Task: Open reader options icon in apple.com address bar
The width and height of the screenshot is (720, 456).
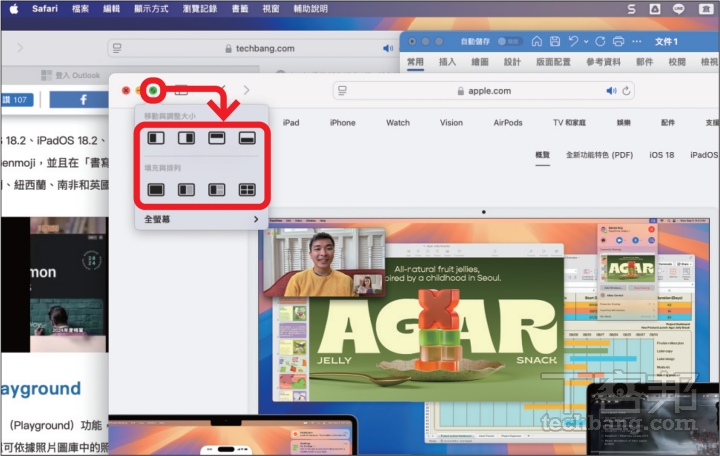Action: click(343, 91)
